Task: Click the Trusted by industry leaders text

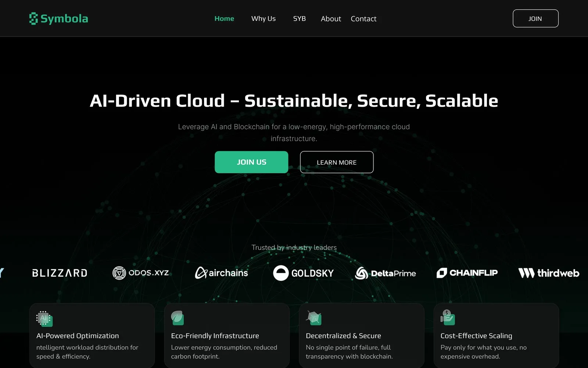Action: point(294,247)
